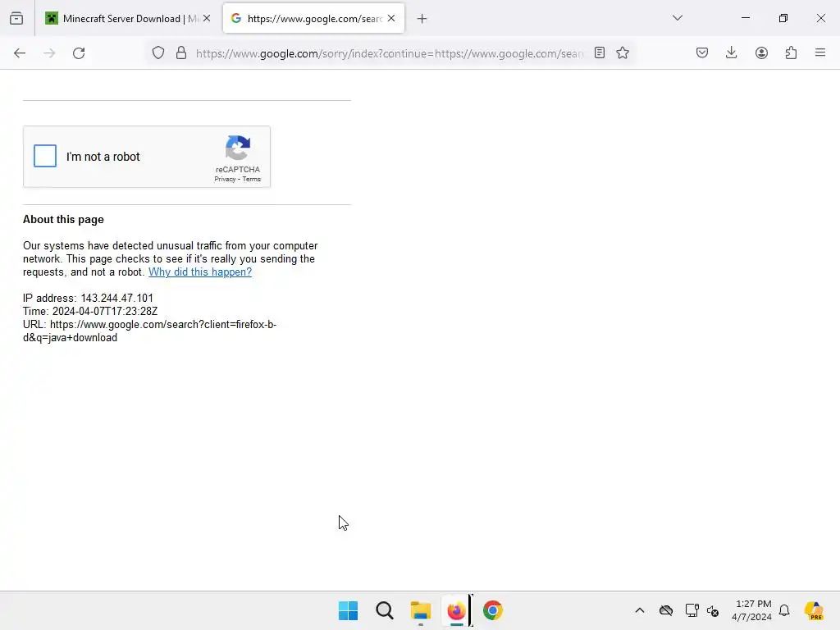Go forward with the forward arrow
This screenshot has width=840, height=630.
[49, 53]
